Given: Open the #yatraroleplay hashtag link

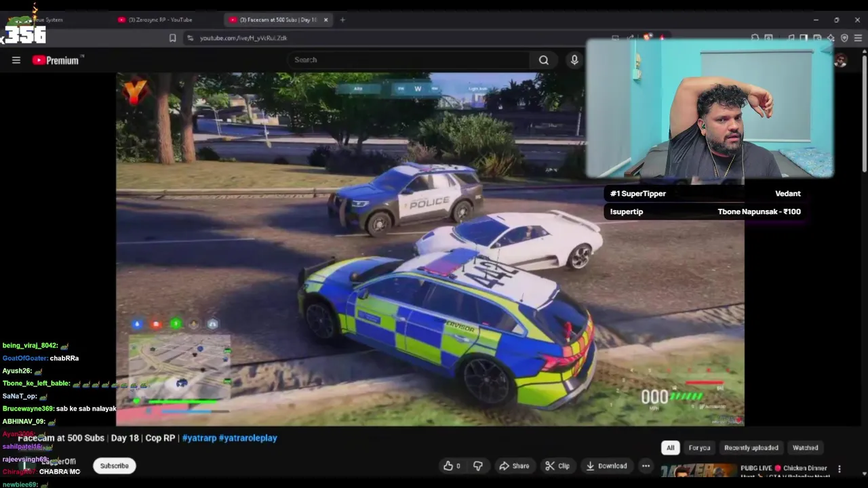Looking at the screenshot, I should coord(248,438).
